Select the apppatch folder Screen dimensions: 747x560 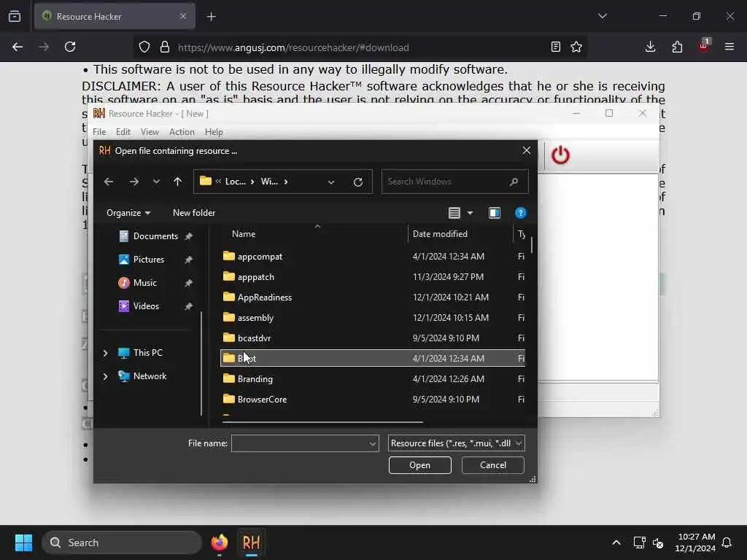point(373,276)
